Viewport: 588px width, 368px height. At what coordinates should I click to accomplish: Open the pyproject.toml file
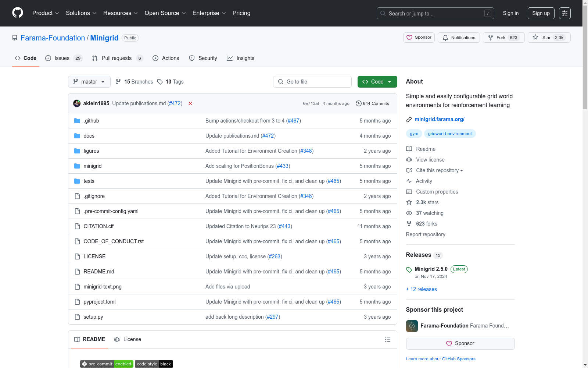coord(100,302)
